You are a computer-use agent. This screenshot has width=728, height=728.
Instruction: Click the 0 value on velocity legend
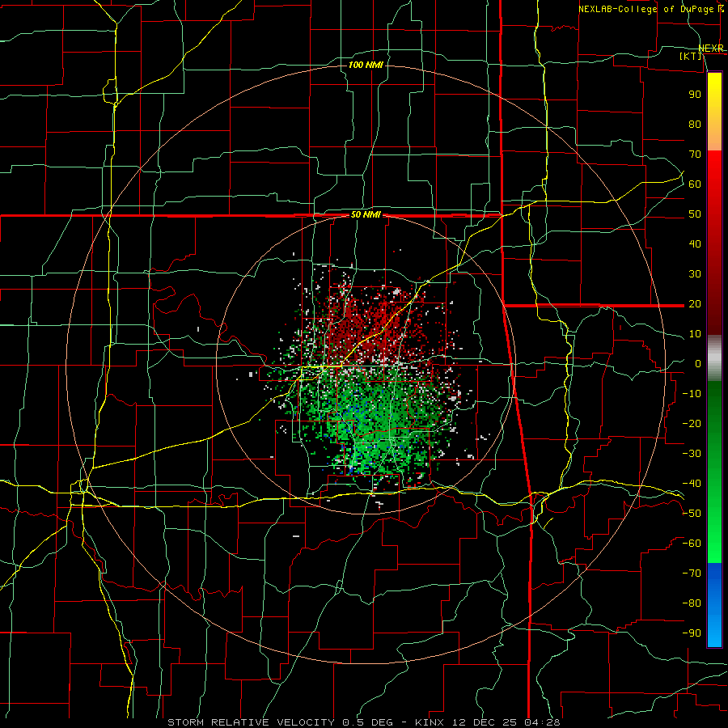(698, 364)
